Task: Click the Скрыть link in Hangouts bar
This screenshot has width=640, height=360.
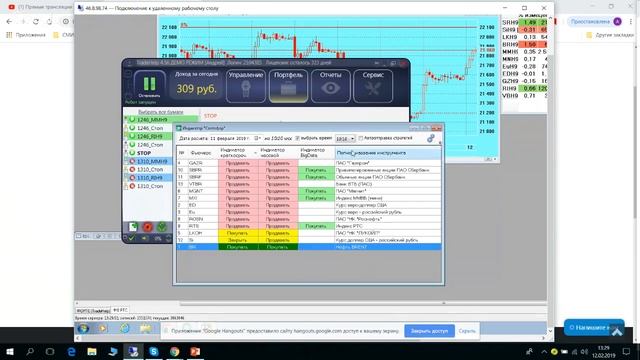Action: pyautogui.click(x=467, y=331)
